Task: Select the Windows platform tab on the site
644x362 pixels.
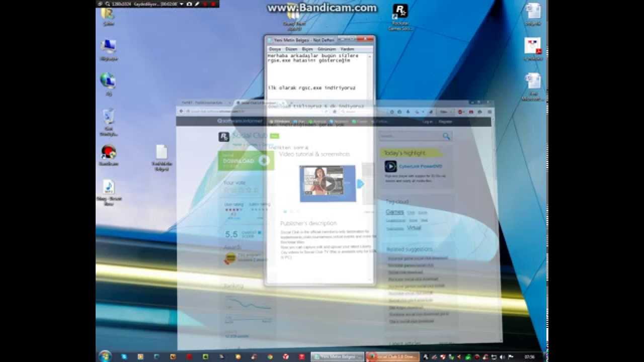Action: pyautogui.click(x=280, y=122)
